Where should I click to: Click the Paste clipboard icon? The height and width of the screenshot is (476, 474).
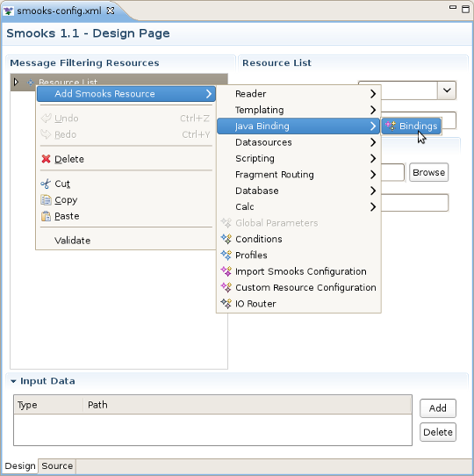click(x=46, y=216)
